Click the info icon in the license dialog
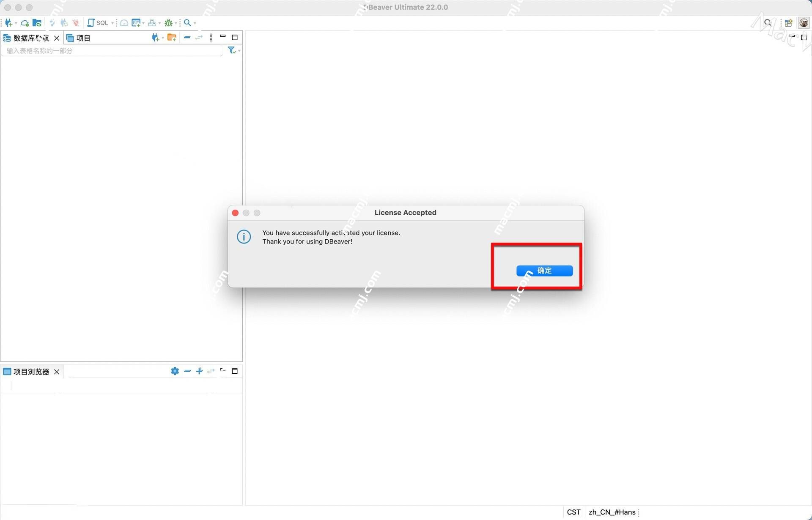The width and height of the screenshot is (812, 520). click(x=244, y=237)
